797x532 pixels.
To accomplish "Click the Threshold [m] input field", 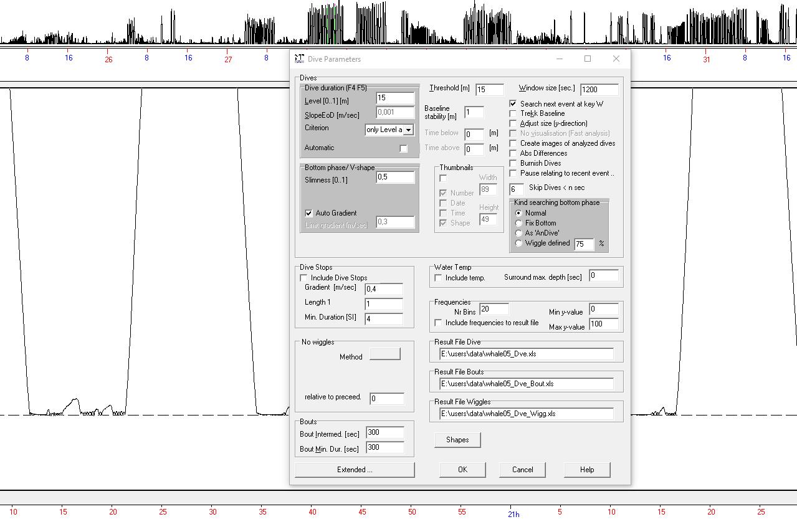I will (x=489, y=90).
